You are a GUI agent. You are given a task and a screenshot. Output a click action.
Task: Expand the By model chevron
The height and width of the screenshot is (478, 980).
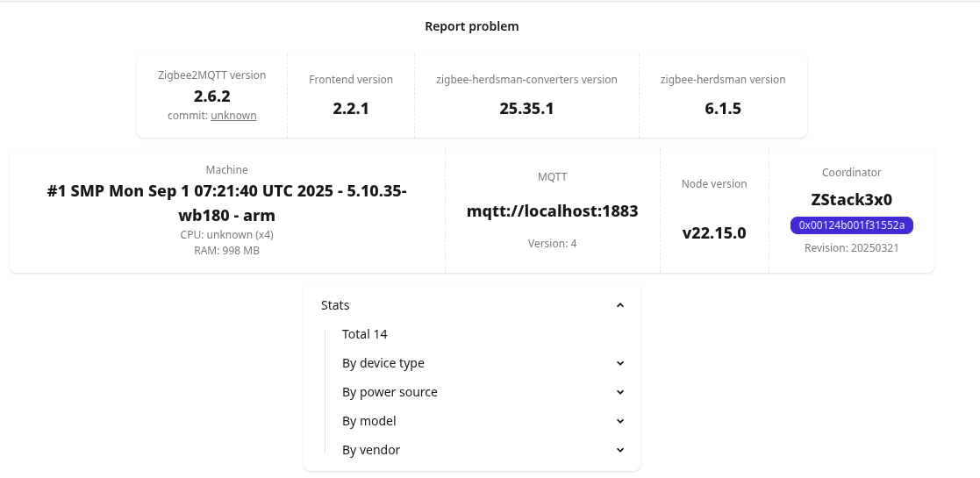click(620, 421)
